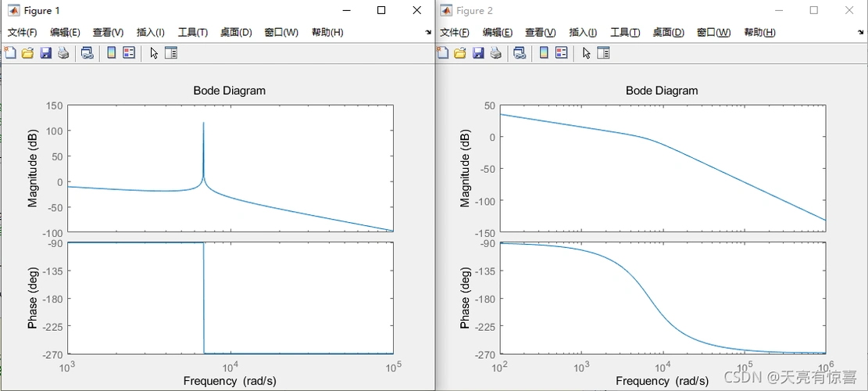Viewport: 868px width, 391px height.
Task: Open file icon in Figure 1 toolbar
Action: (x=27, y=53)
